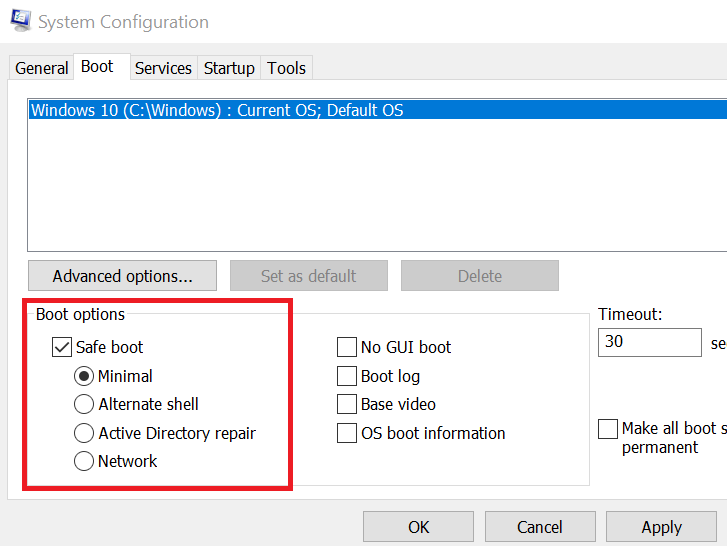
Task: Apply the boot settings
Action: click(x=662, y=527)
